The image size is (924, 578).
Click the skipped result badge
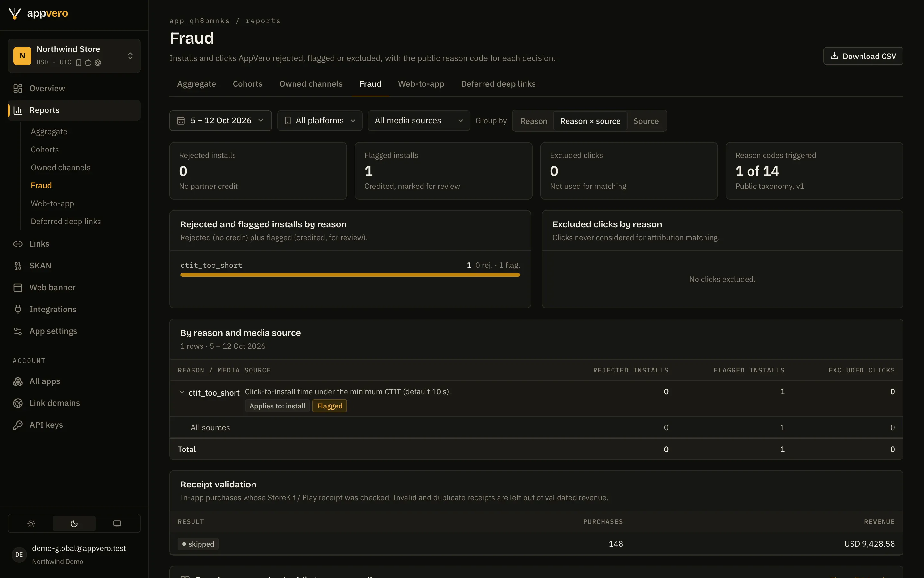198,544
